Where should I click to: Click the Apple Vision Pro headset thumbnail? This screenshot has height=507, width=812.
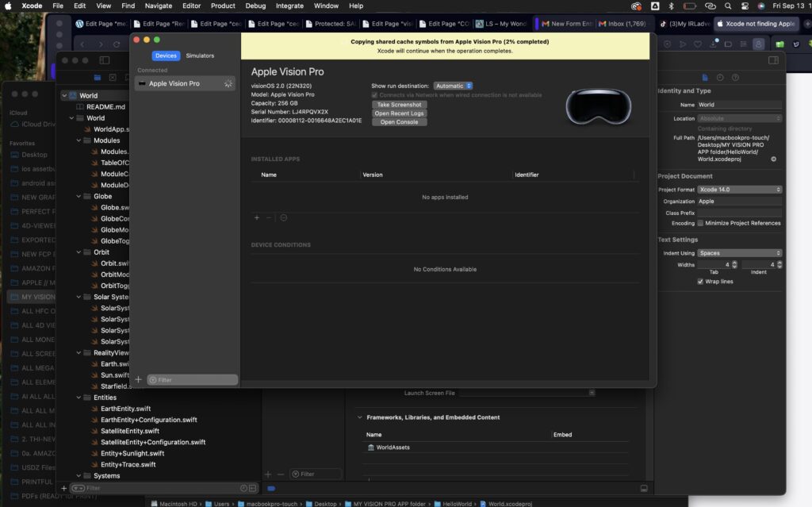(x=599, y=107)
